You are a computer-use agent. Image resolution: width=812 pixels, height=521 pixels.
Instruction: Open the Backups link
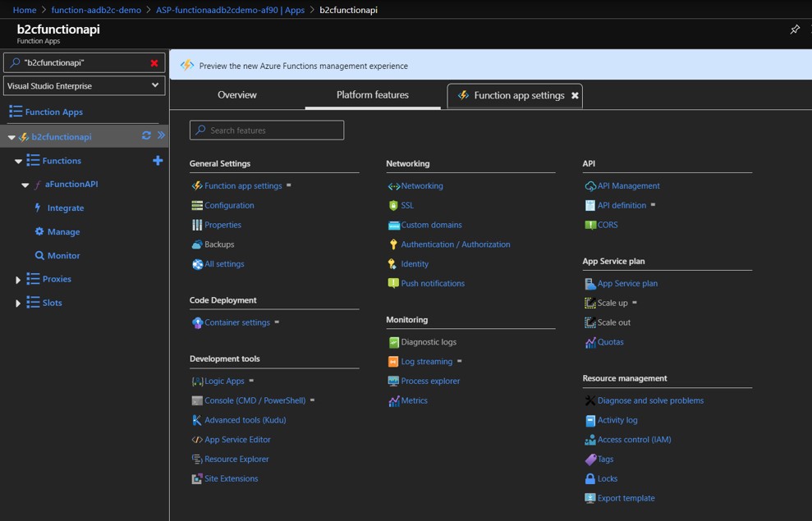[219, 245]
